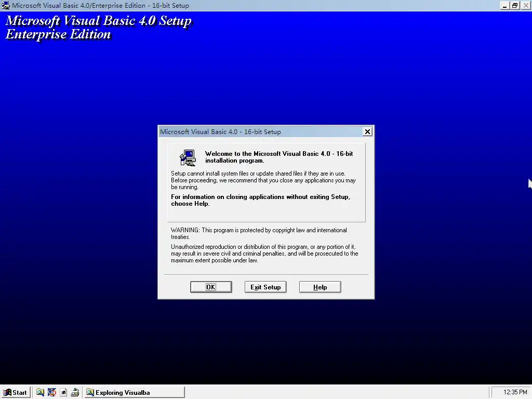The height and width of the screenshot is (399, 532).
Task: Click the Show Desktop quick launch icon
Action: pos(75,393)
